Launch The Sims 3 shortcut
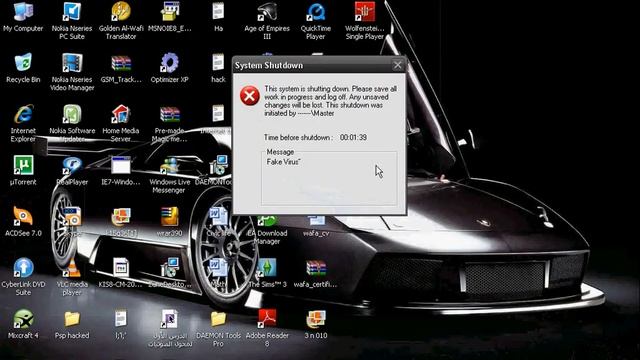 pos(267,267)
